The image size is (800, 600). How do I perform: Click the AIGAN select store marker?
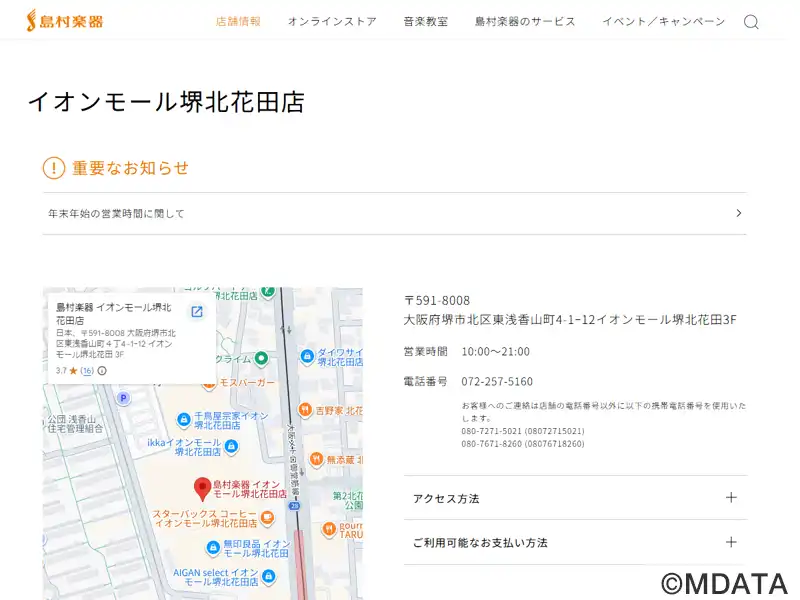pyautogui.click(x=266, y=576)
